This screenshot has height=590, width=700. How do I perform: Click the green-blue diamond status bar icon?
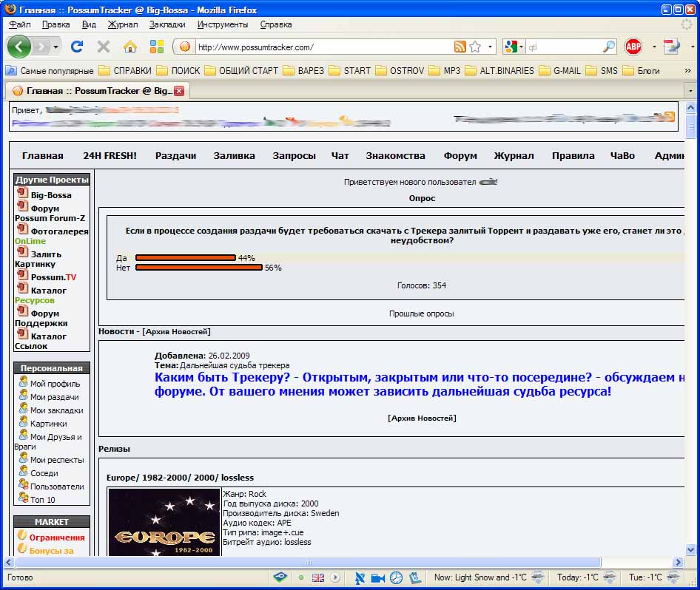tap(280, 577)
